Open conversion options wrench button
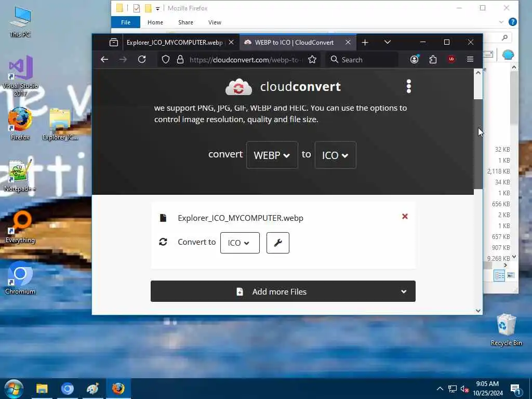This screenshot has width=532, height=399. click(278, 243)
